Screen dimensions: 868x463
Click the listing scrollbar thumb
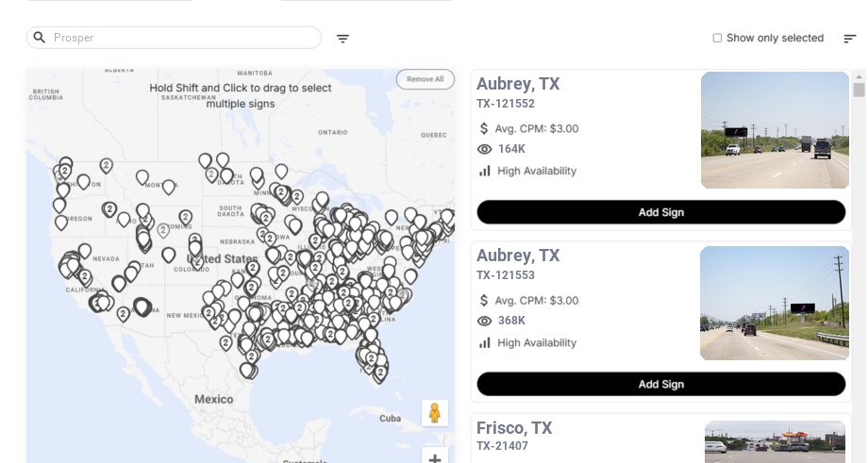click(859, 90)
